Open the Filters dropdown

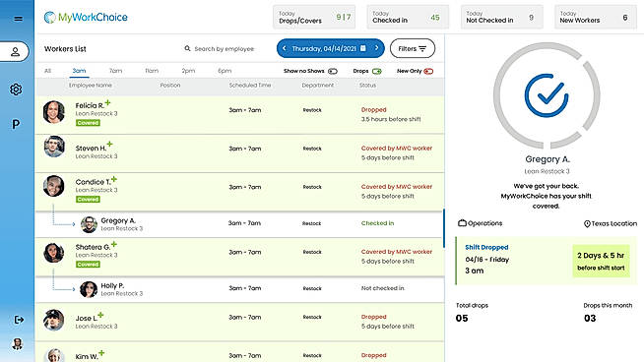(x=413, y=48)
